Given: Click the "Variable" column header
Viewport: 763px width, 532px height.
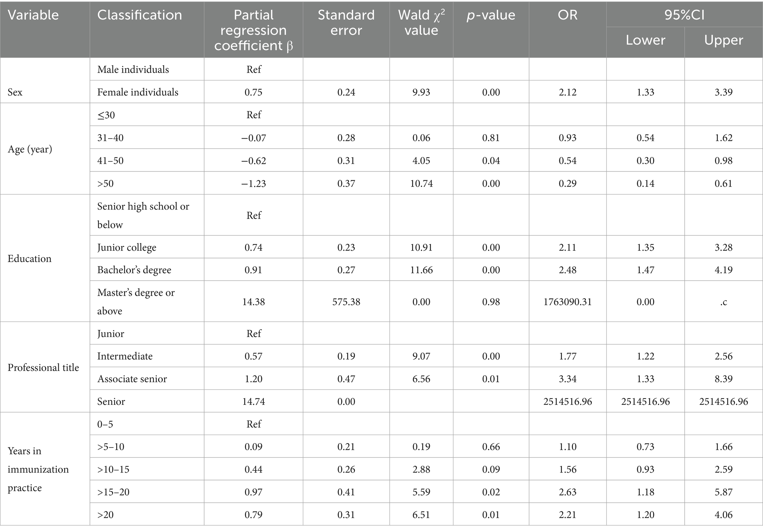Looking at the screenshot, I should tap(33, 15).
